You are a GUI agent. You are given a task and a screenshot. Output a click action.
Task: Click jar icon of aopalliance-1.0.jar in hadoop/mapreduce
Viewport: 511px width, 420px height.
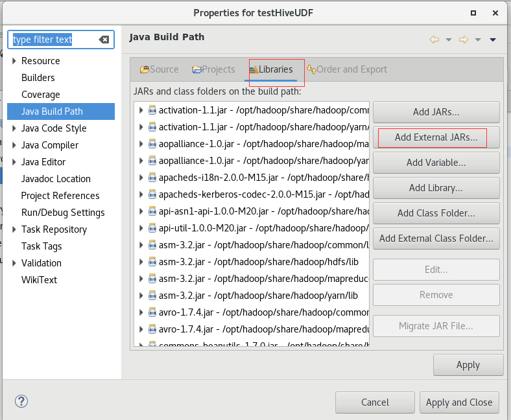pos(152,144)
